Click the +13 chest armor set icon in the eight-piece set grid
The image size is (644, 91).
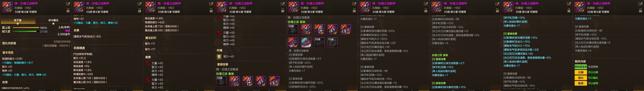[x=306, y=29]
